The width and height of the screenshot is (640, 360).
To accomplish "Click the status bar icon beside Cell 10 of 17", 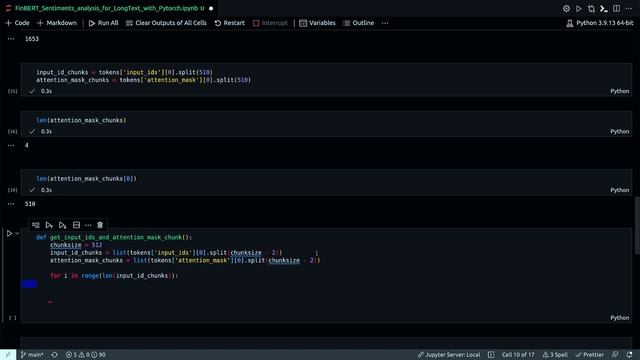I will [x=491, y=355].
